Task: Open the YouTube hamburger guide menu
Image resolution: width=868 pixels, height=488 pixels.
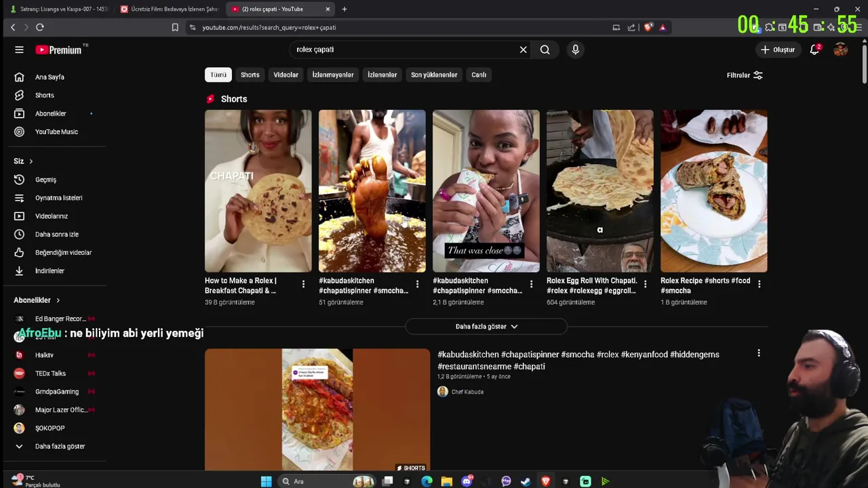Action: (19, 49)
